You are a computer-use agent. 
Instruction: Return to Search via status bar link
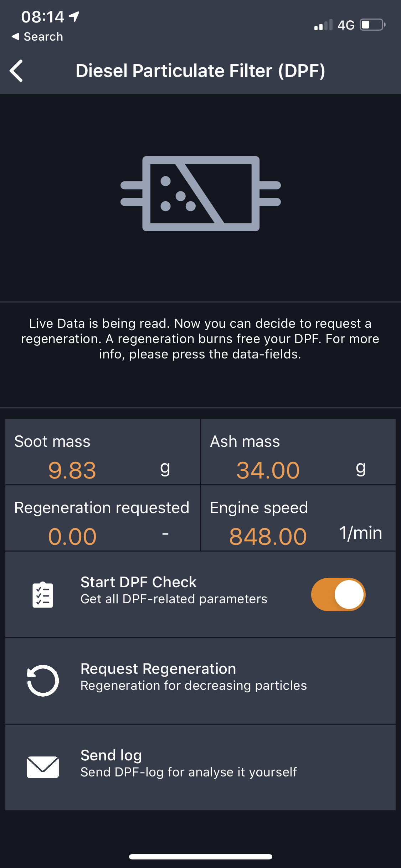(38, 36)
